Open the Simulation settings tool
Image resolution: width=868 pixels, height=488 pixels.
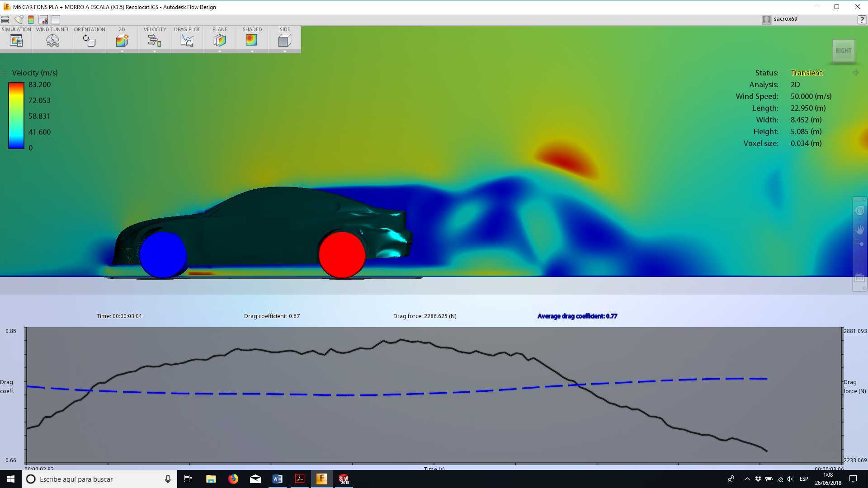[16, 40]
